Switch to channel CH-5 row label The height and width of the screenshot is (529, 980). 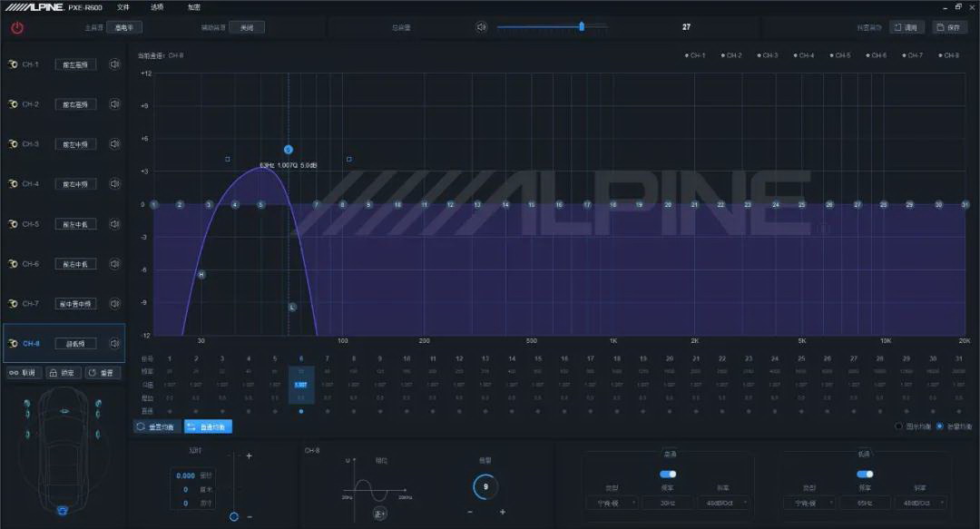pyautogui.click(x=31, y=224)
